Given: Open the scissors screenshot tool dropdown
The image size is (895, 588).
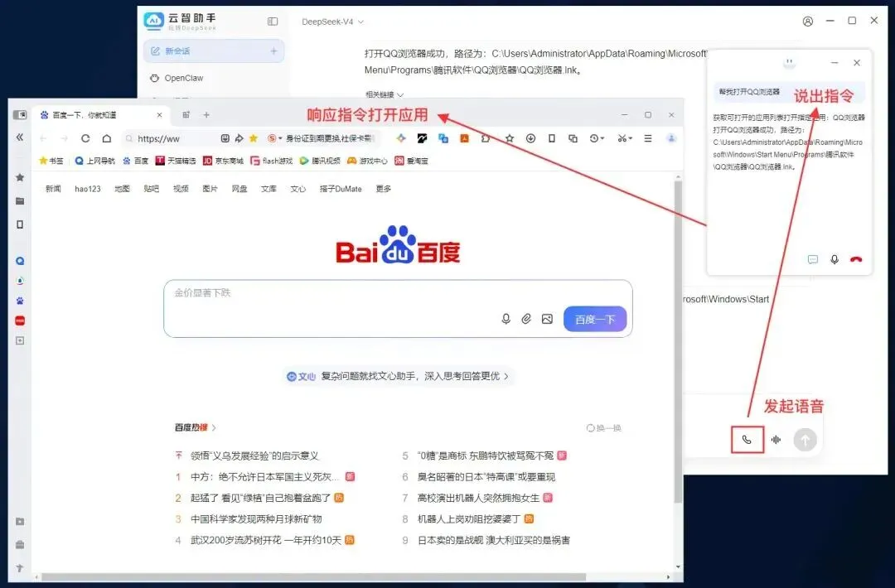Looking at the screenshot, I should [x=625, y=138].
